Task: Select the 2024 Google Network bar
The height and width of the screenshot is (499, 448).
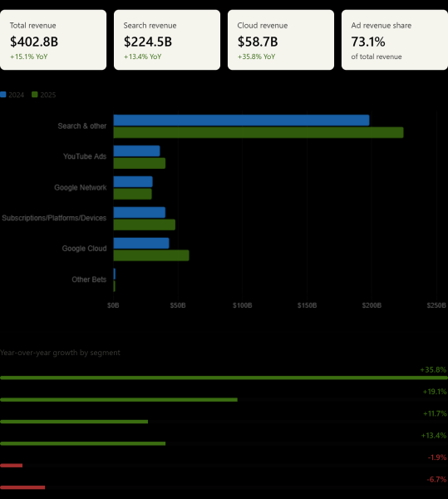Action: 133,181
